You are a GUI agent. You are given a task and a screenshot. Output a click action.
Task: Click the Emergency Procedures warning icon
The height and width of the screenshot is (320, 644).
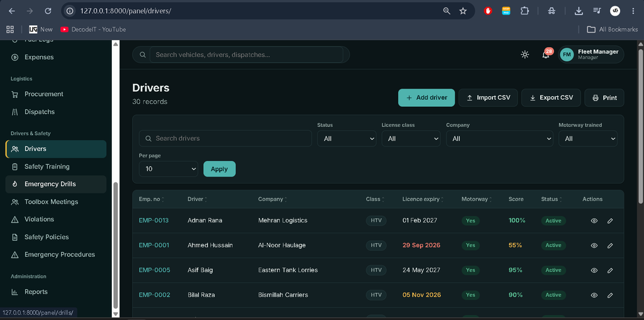[x=15, y=255]
